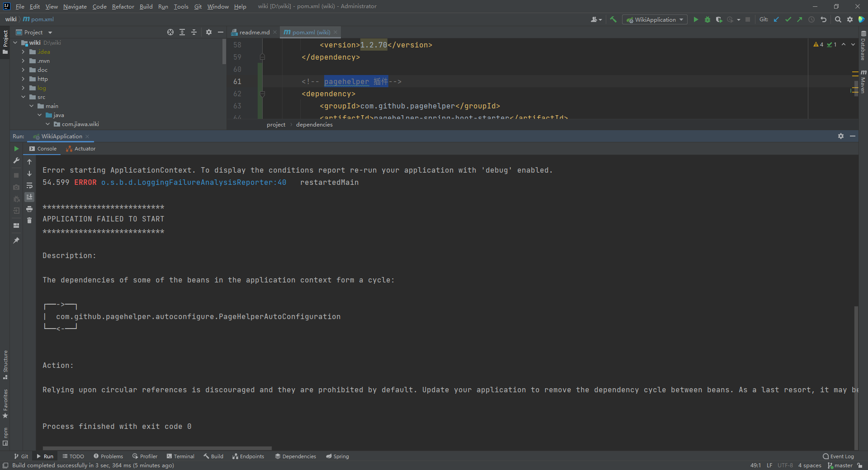Image resolution: width=868 pixels, height=470 pixels.
Task: Toggle Favorites tool window
Action: tap(5, 404)
